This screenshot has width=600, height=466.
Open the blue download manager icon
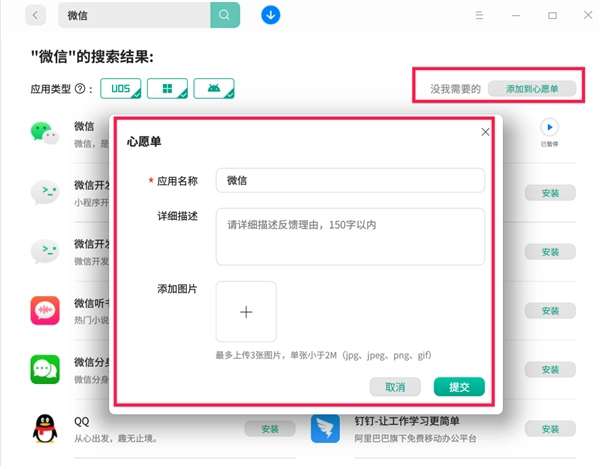271,15
